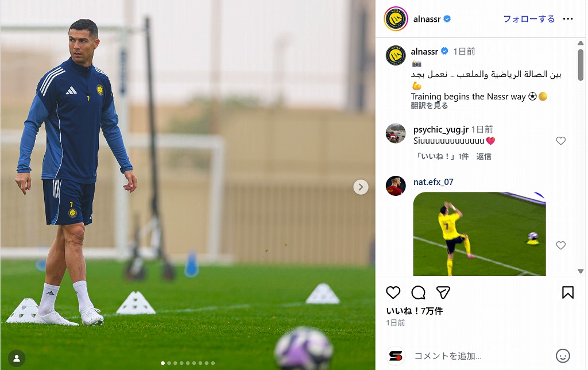Open alnassr profile from header username
588x370 pixels.
(427, 19)
